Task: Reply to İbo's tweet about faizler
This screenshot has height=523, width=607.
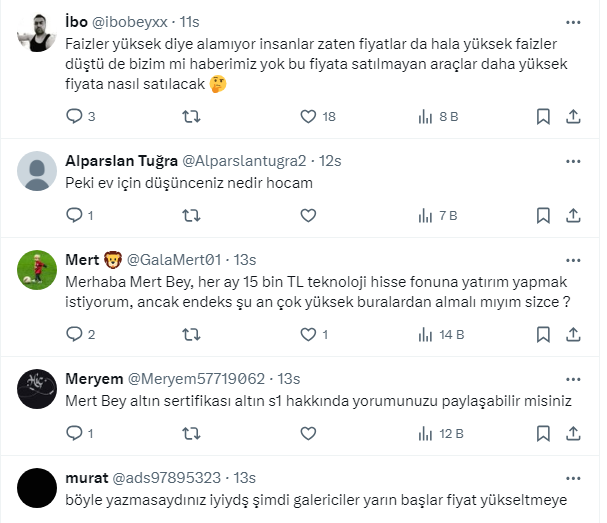Action: coord(73,116)
